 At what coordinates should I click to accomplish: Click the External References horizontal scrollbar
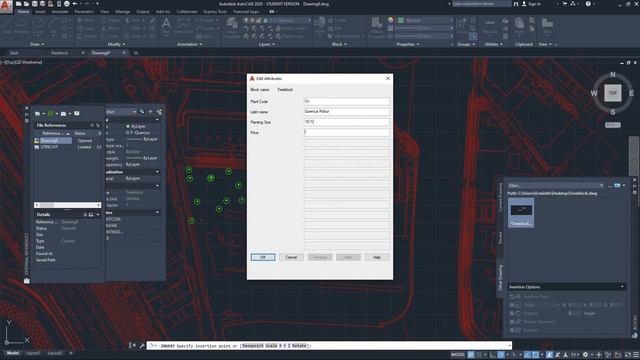(x=67, y=205)
